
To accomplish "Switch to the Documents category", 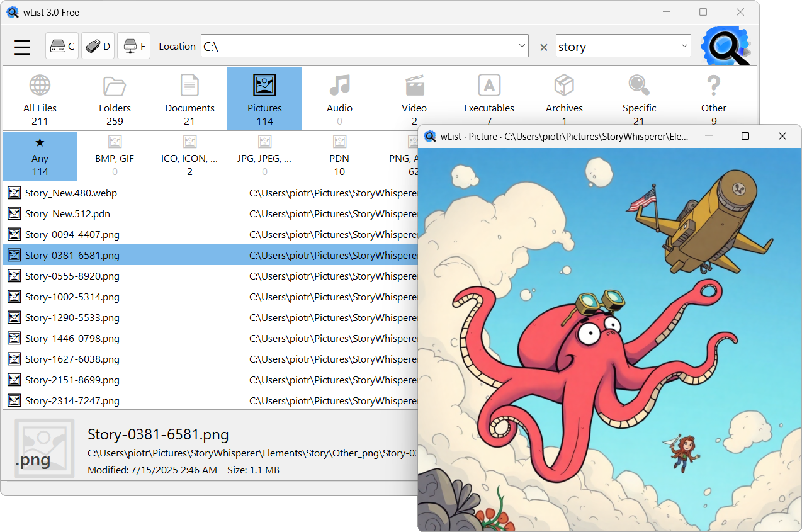I will click(x=189, y=98).
